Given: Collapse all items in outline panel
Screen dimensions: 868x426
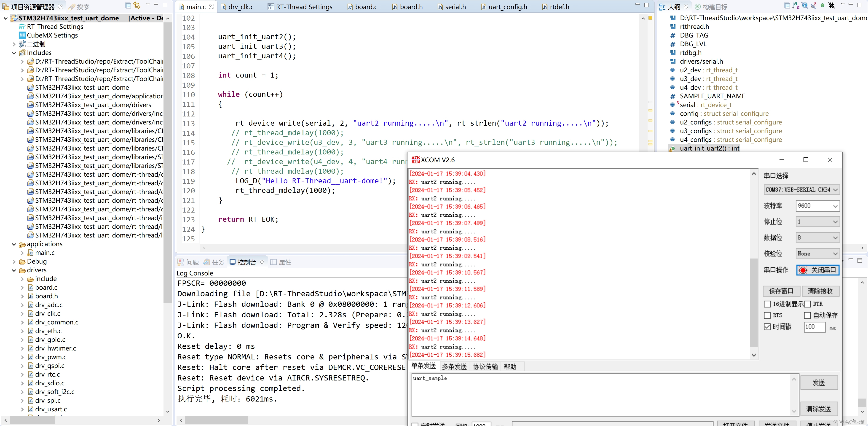Looking at the screenshot, I should pos(787,6).
